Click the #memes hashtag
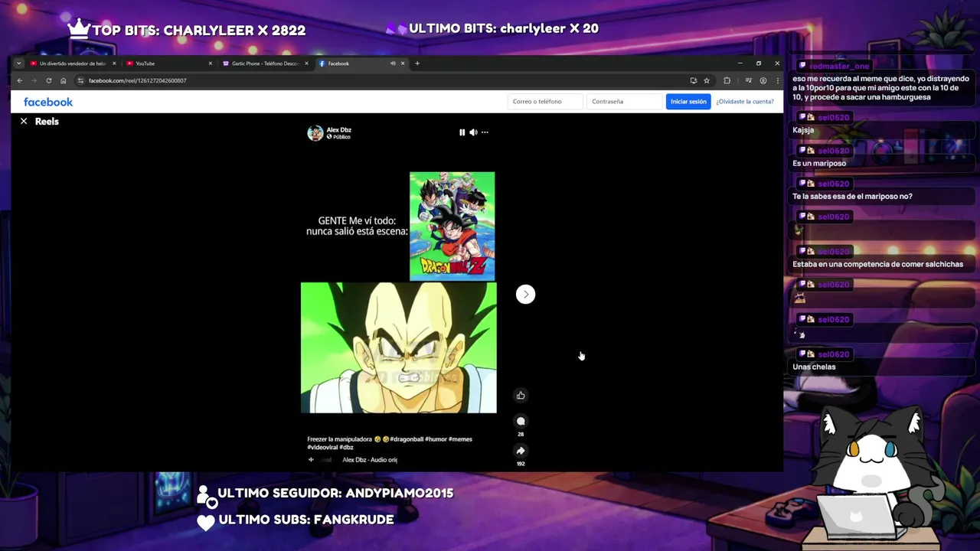Screen dimensions: 980x551 pyautogui.click(x=460, y=439)
